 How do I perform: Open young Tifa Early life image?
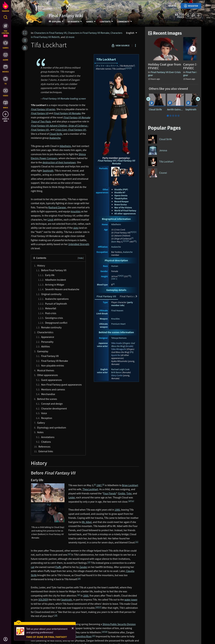pos(47,493)
